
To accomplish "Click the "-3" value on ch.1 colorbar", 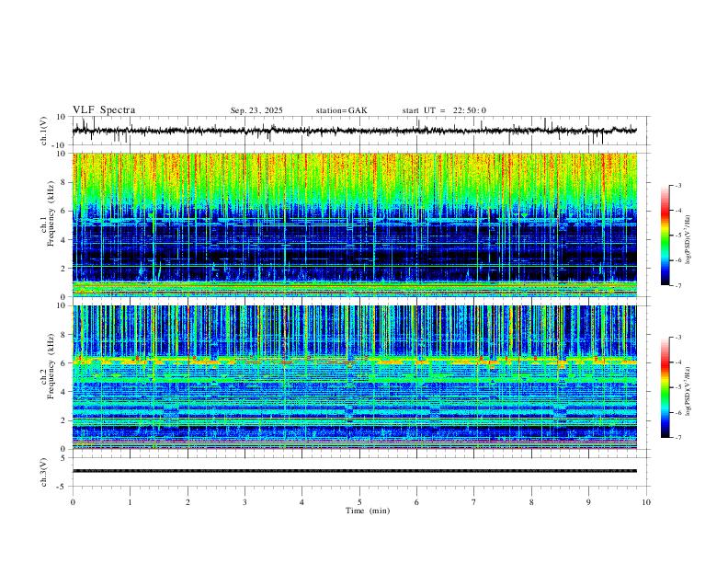I will 677,185.
